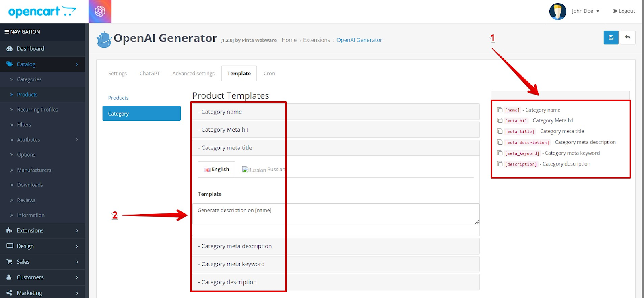Screen dimensions: 644x298
Task: Expand the Category Meta h1 accordion
Action: coord(336,130)
